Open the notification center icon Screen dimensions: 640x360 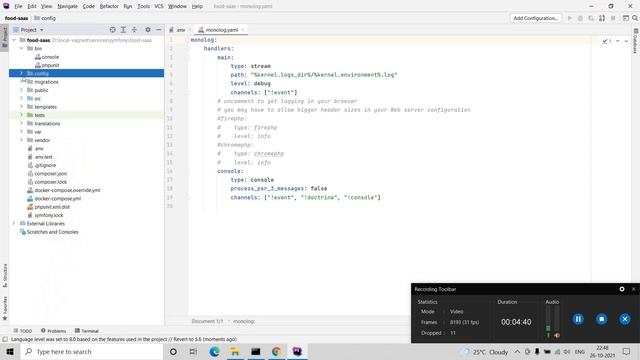(x=627, y=351)
